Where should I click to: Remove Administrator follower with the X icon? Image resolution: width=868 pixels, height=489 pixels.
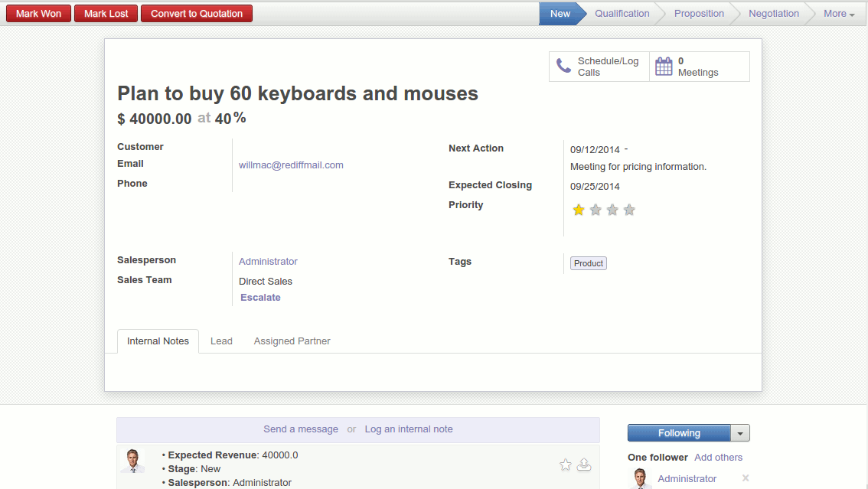pos(746,478)
